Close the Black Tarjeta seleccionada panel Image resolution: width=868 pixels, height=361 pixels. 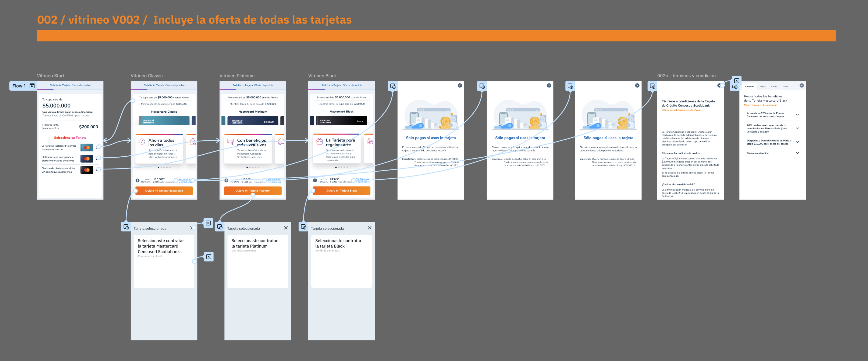(369, 228)
